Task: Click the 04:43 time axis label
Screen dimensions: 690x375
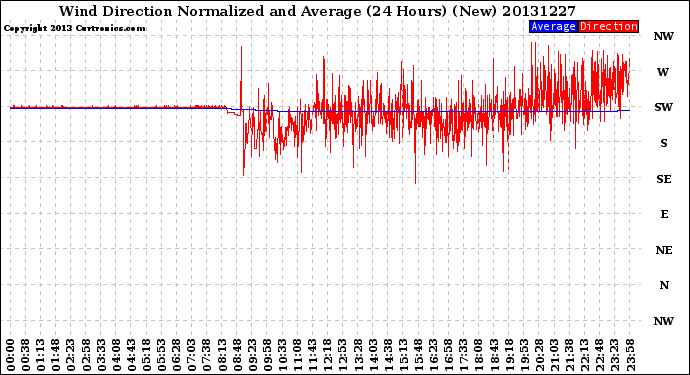Action: 131,355
